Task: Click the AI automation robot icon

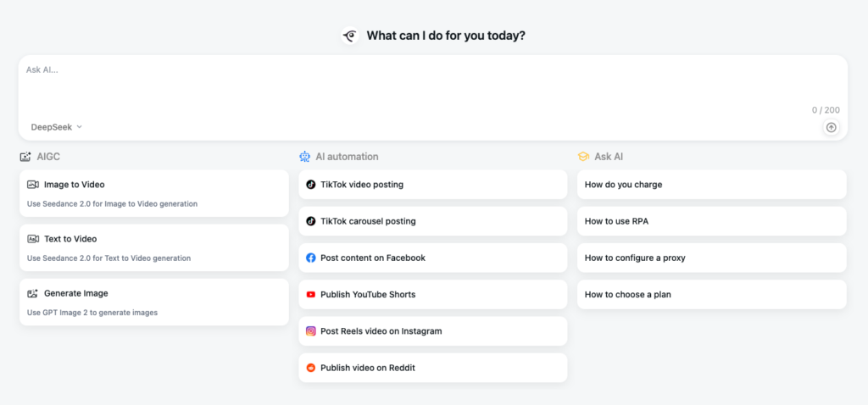Action: pyautogui.click(x=305, y=157)
